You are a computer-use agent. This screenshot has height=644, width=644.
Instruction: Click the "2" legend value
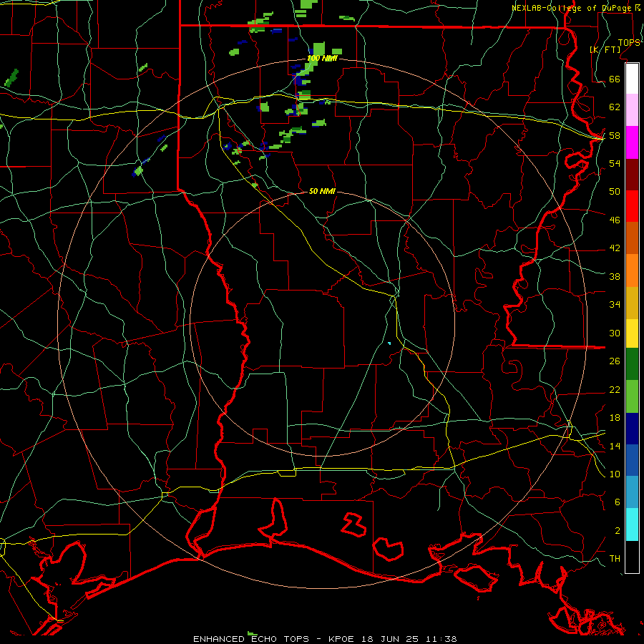point(618,531)
